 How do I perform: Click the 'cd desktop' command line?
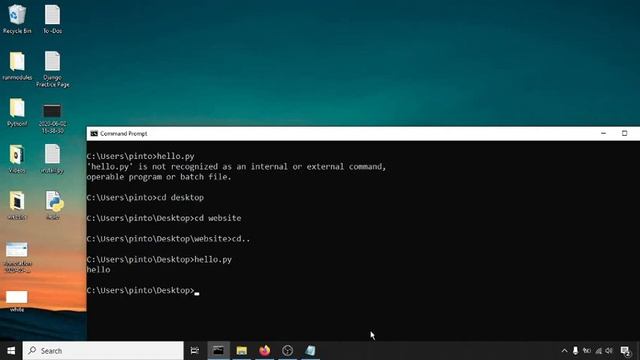pos(145,198)
